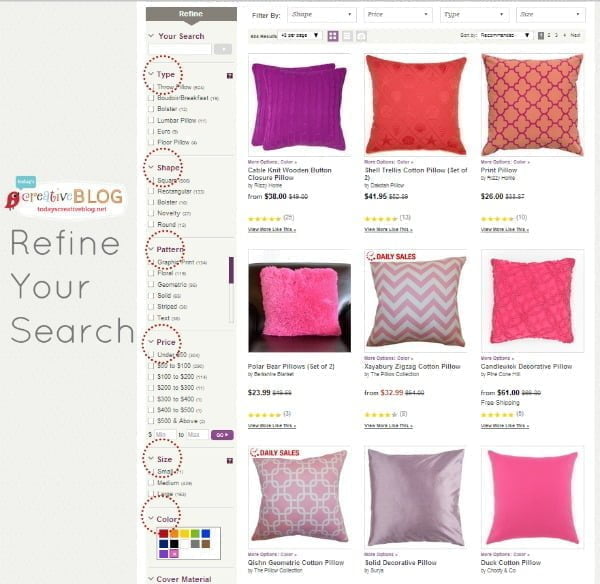
Task: Open the Sort by Recommended dropdown
Action: (x=505, y=35)
